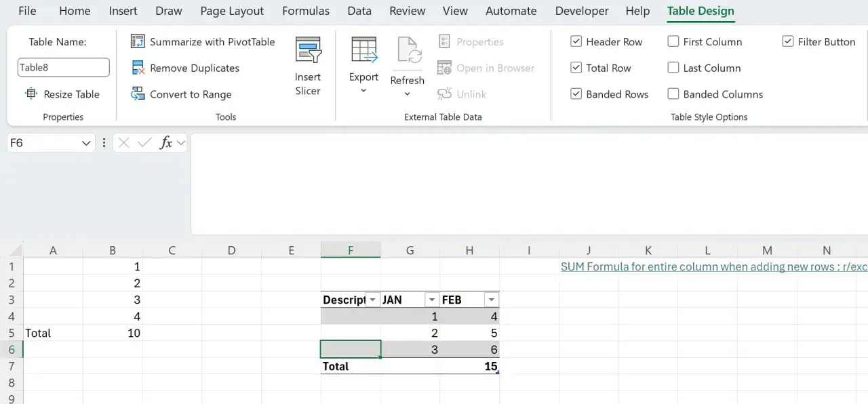The width and height of the screenshot is (868, 404).
Task: Select the Table Design tab
Action: click(701, 11)
